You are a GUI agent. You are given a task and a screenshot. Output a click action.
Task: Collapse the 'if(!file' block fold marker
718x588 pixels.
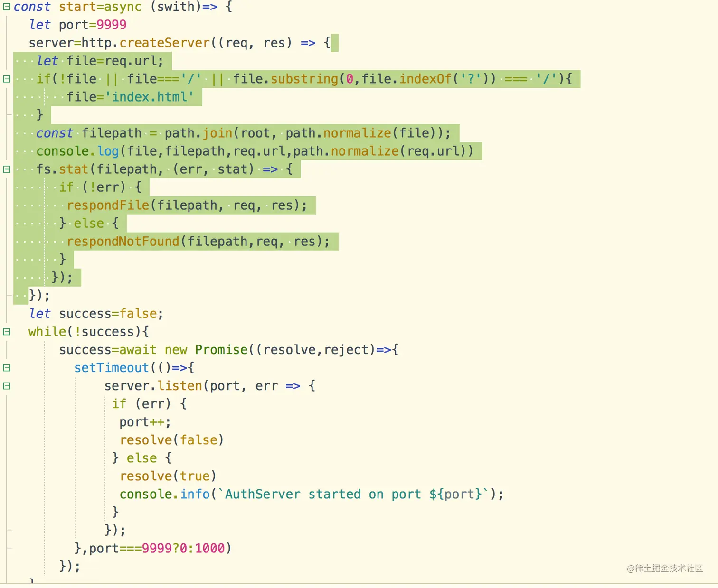(7, 79)
